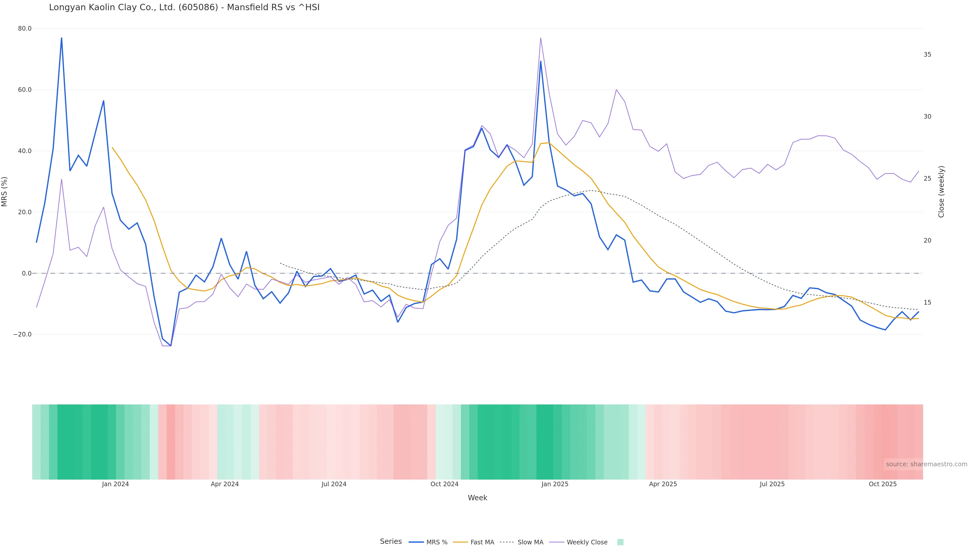Click the chart title text

[x=184, y=7]
